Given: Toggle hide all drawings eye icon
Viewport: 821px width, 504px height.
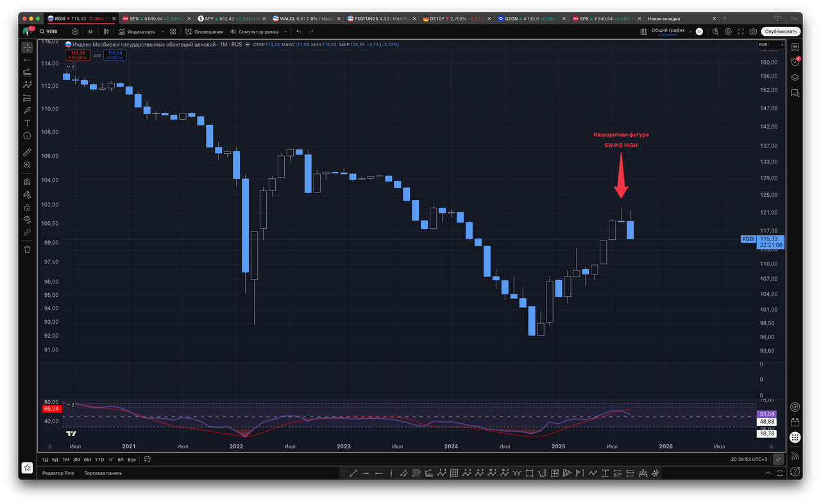Looking at the screenshot, I should (x=27, y=220).
